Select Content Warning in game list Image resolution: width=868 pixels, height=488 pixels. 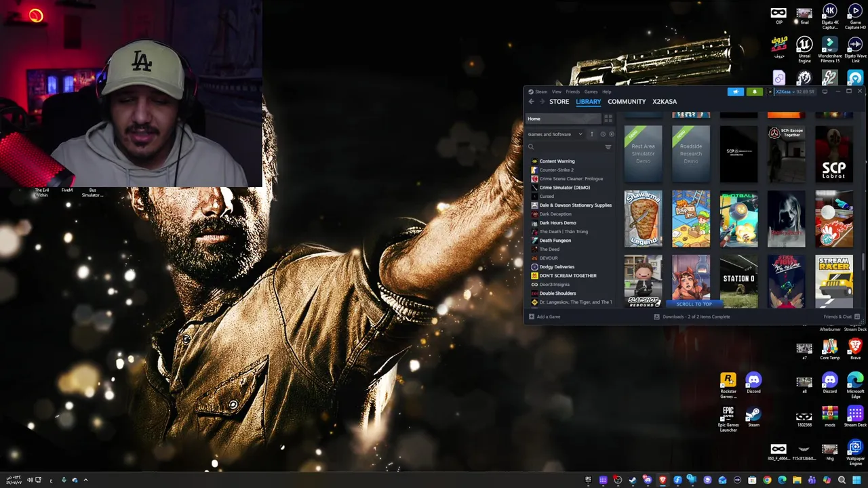[557, 161]
